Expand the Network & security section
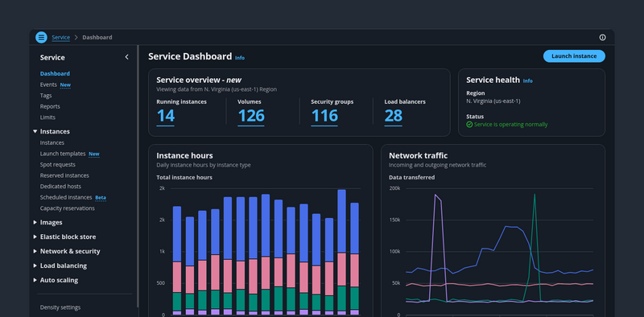This screenshot has height=317, width=644. tap(35, 251)
